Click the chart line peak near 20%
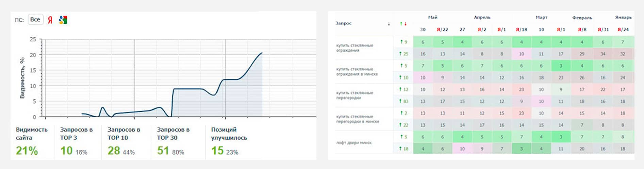This screenshot has height=169, width=644. tap(262, 53)
